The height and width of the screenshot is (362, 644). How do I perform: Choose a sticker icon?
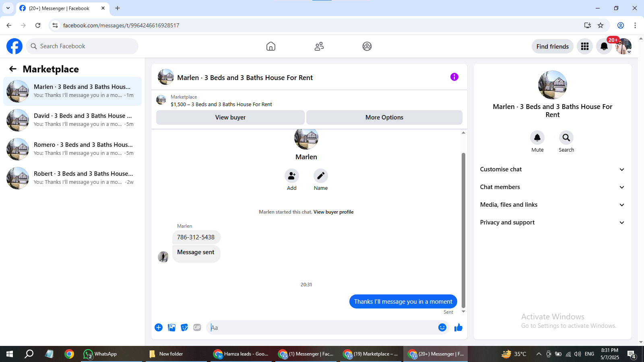(x=184, y=327)
